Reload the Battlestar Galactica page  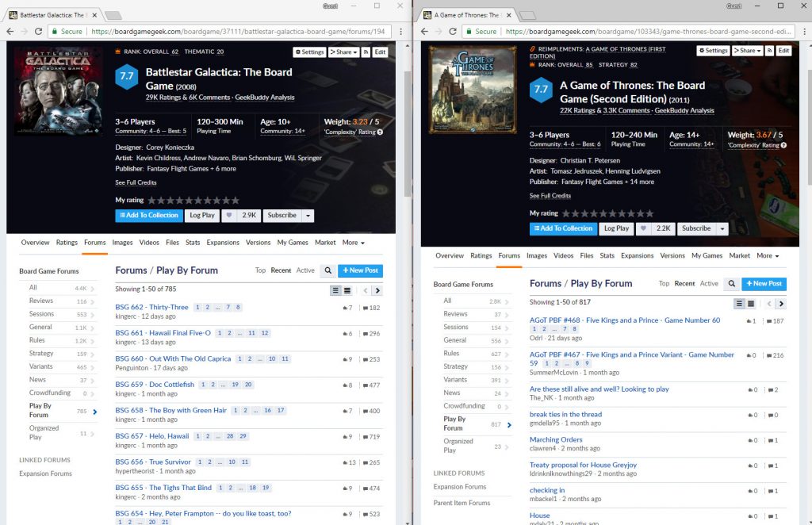pos(38,31)
